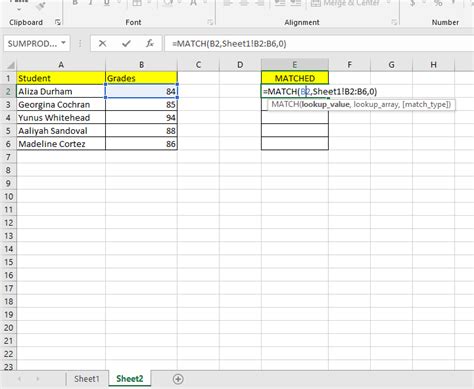Image resolution: width=474 pixels, height=389 pixels.
Task: Click the yellow MATCHED header cell
Action: click(x=295, y=78)
